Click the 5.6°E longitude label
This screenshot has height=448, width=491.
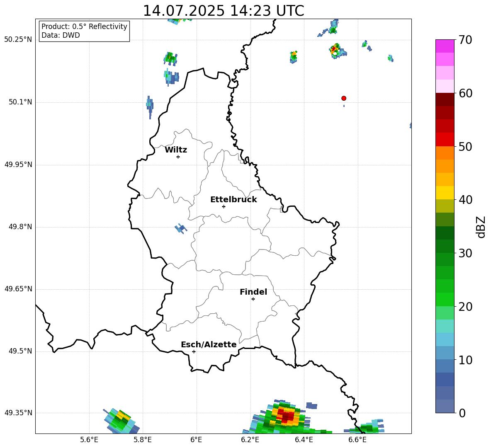(x=89, y=440)
